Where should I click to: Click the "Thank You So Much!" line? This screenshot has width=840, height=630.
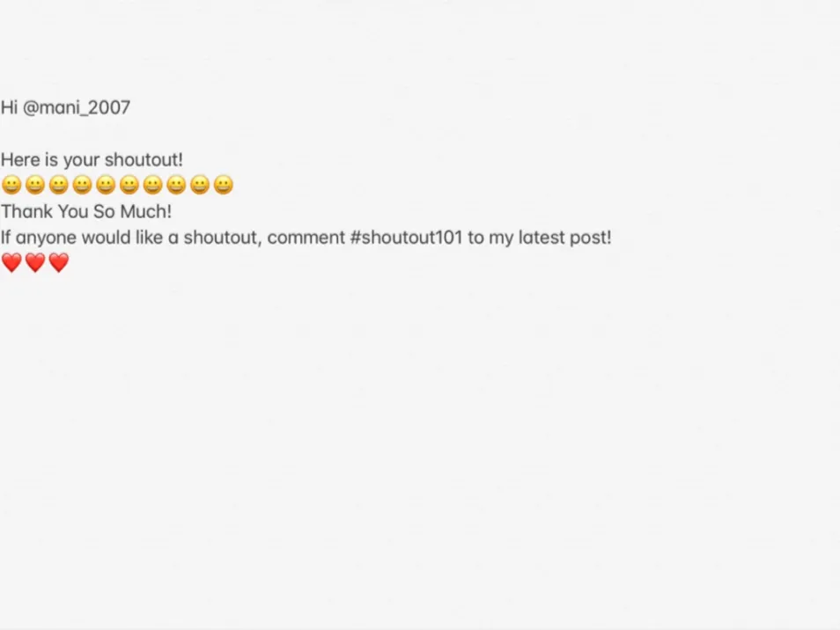coord(86,212)
